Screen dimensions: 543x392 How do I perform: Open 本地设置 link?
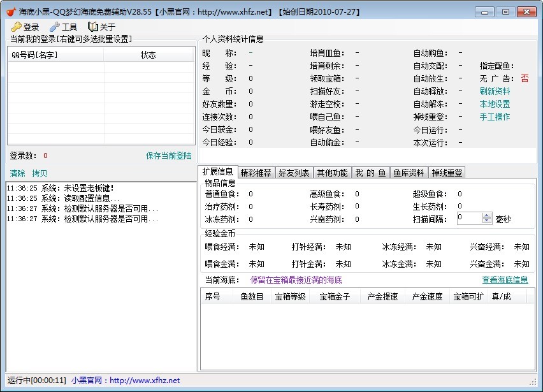495,104
